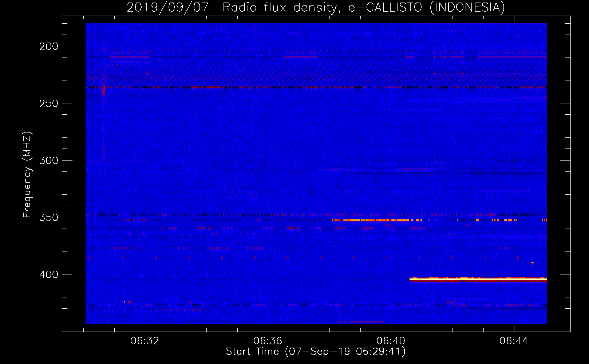Click the small orange spot near 425 MHz
This screenshot has height=364, width=589.
[129, 301]
